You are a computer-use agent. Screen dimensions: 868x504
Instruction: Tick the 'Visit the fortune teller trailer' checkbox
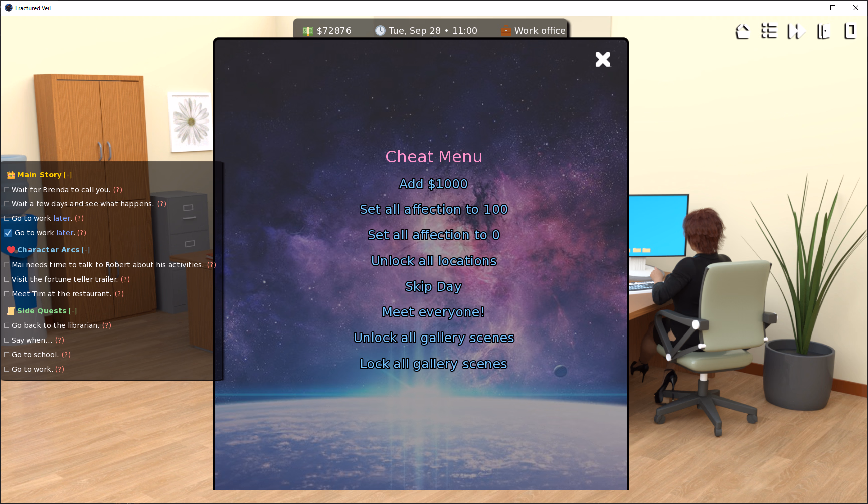7,279
